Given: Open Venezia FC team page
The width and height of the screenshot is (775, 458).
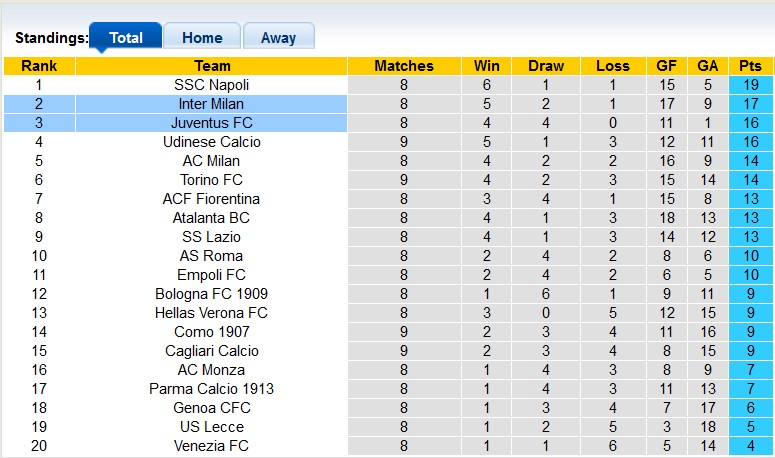Looking at the screenshot, I should [x=211, y=446].
